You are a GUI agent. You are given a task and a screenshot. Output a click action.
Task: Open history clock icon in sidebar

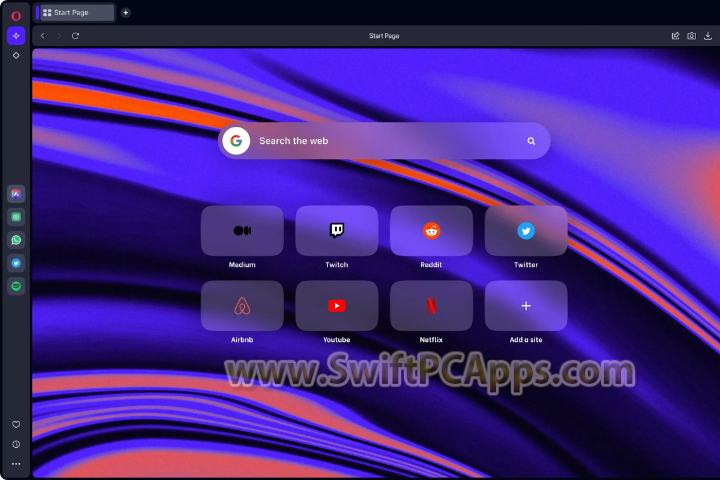pos(16,444)
